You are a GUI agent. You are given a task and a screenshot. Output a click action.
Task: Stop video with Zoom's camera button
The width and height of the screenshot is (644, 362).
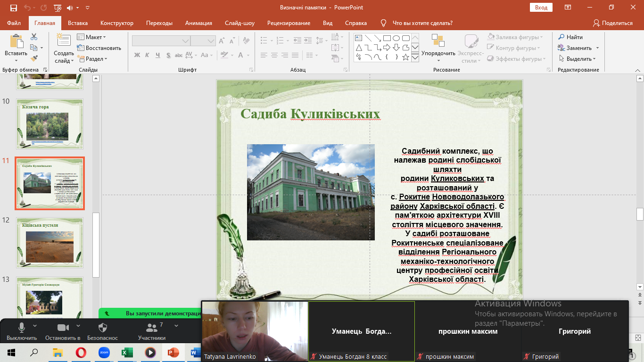click(x=63, y=332)
